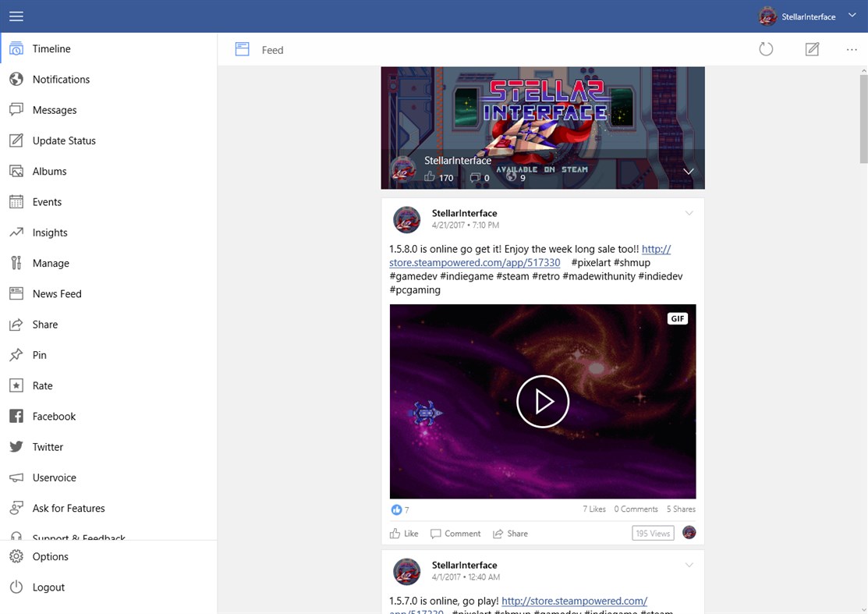Compose a new post using the edit icon
The width and height of the screenshot is (868, 614).
(812, 48)
